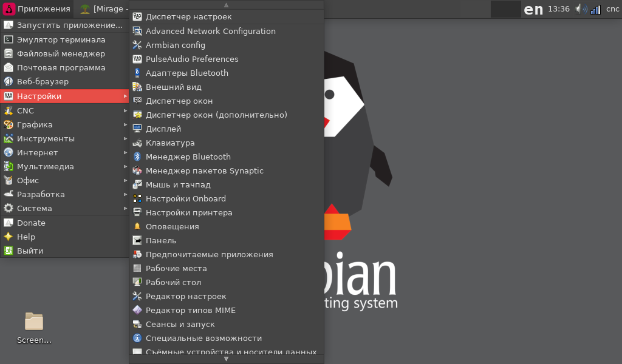
Task: Click the Панель icon
Action: tap(137, 240)
